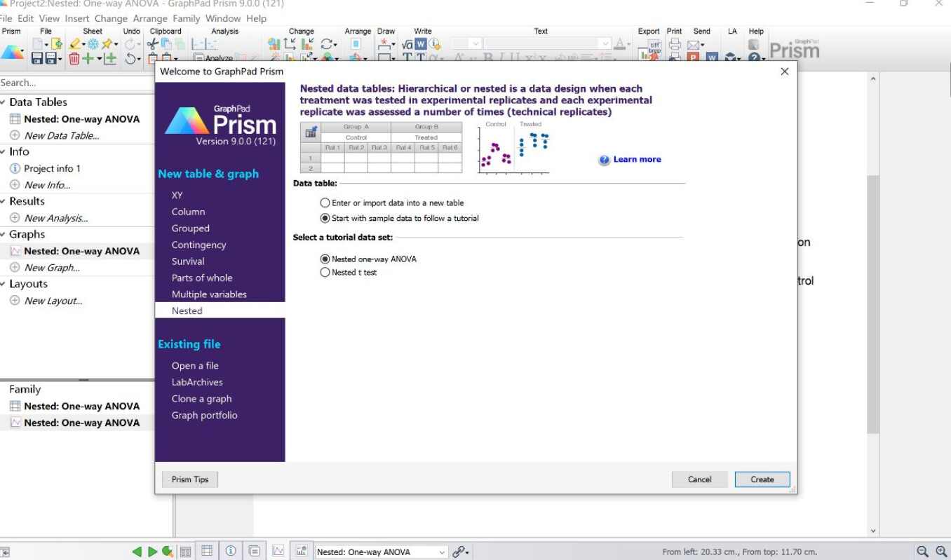Switch to the Grouped table type
Image resolution: width=951 pixels, height=560 pixels.
[x=190, y=228]
